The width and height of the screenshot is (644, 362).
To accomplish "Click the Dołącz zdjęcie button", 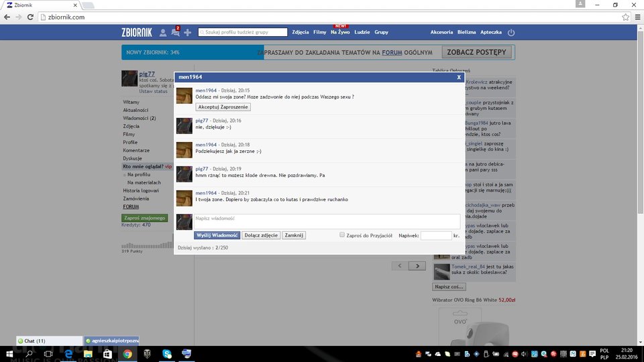I will click(261, 235).
